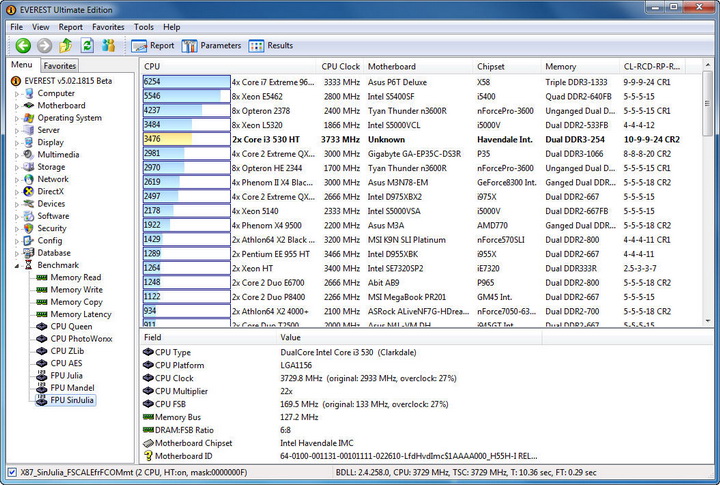Click the EVEREST root info icon in tree

tap(16, 81)
